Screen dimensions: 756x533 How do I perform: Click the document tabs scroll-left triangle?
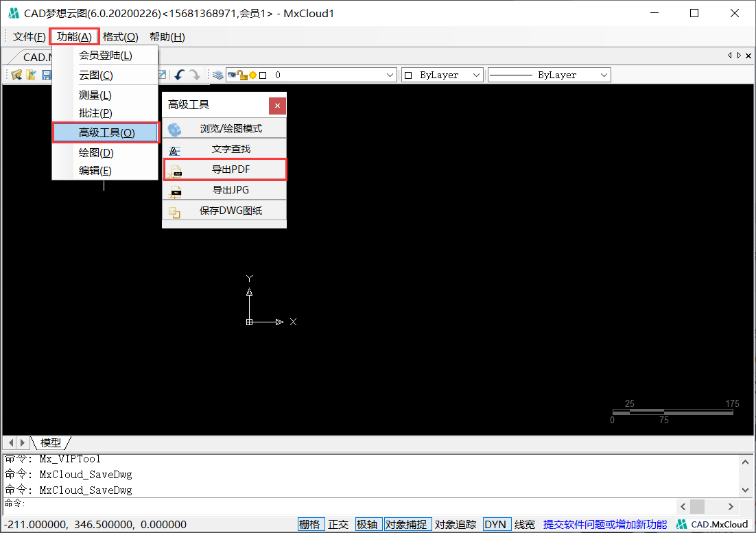point(729,56)
